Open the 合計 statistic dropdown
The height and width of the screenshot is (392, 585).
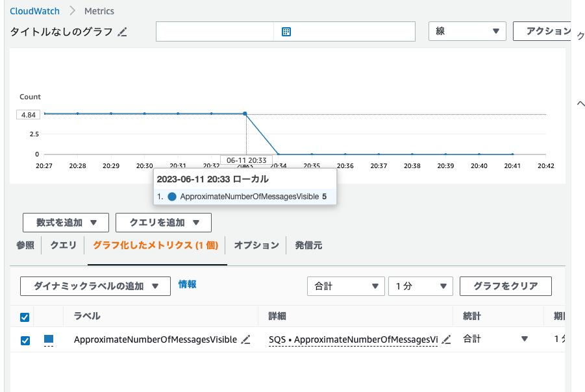pyautogui.click(x=345, y=286)
